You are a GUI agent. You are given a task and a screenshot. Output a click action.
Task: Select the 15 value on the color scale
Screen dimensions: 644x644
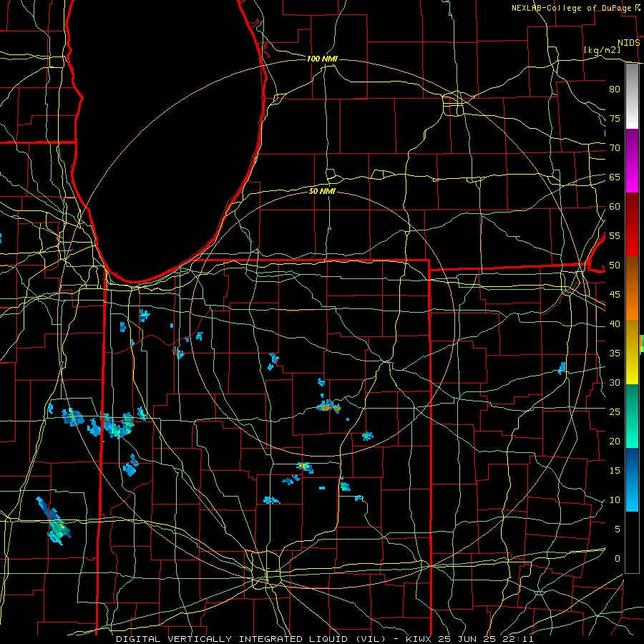point(615,471)
